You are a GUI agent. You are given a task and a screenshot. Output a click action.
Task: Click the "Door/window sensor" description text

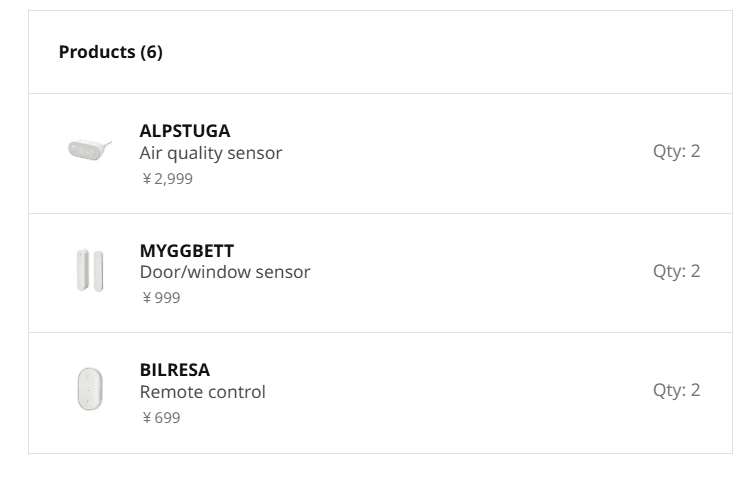pyautogui.click(x=225, y=272)
